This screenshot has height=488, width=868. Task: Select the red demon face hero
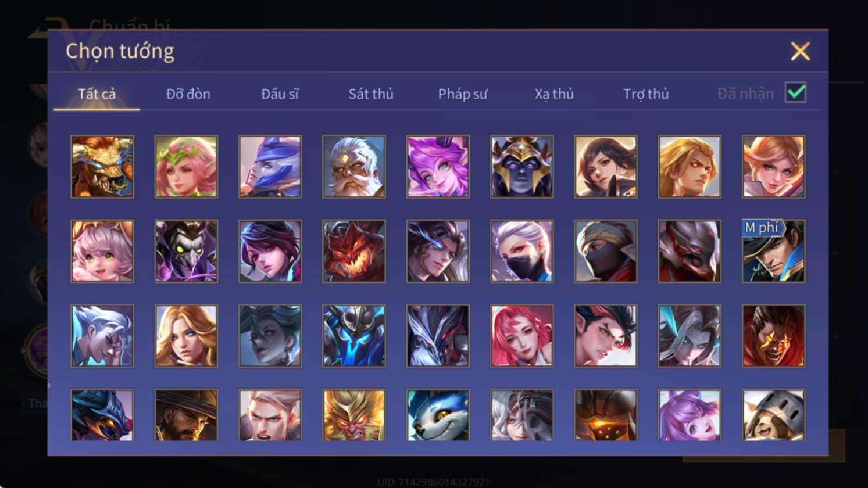click(354, 251)
